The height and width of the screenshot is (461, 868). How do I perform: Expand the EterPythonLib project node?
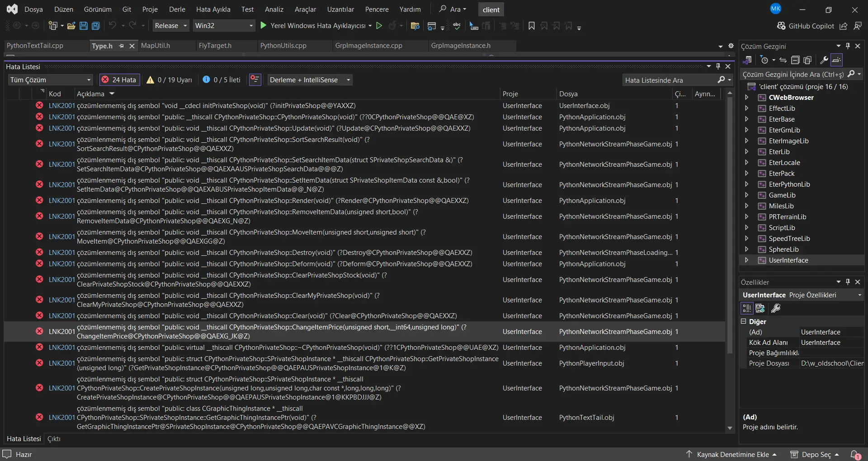(746, 184)
